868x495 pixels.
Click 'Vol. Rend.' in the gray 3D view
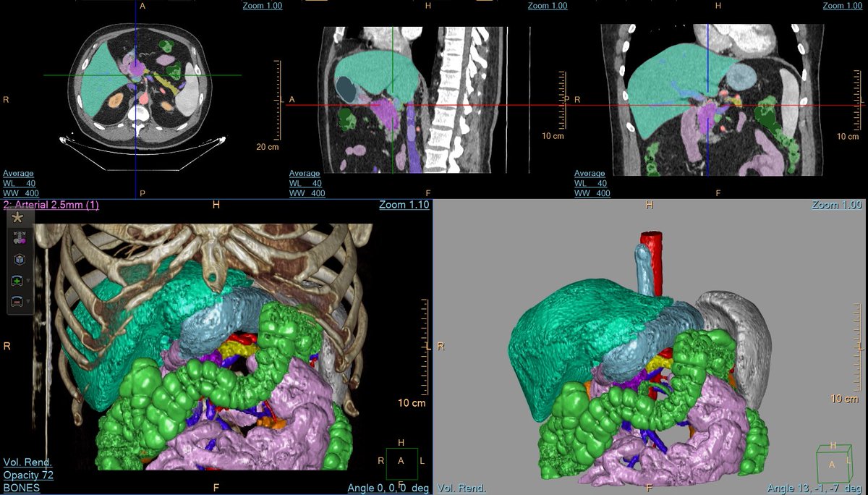coord(461,488)
